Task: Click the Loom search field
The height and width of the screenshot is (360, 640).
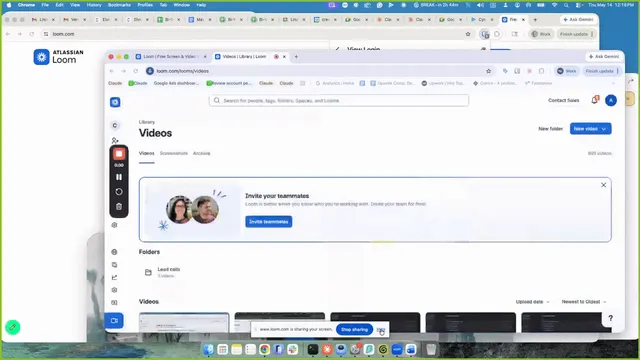Action: [x=339, y=100]
